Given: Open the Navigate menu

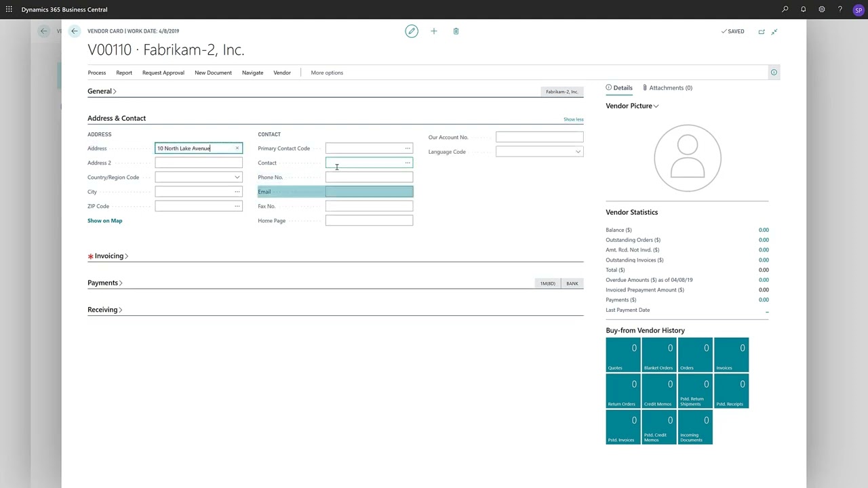Looking at the screenshot, I should [x=252, y=73].
